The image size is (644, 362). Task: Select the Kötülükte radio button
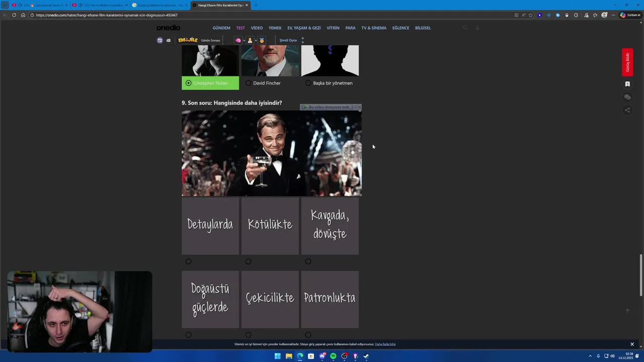248,261
